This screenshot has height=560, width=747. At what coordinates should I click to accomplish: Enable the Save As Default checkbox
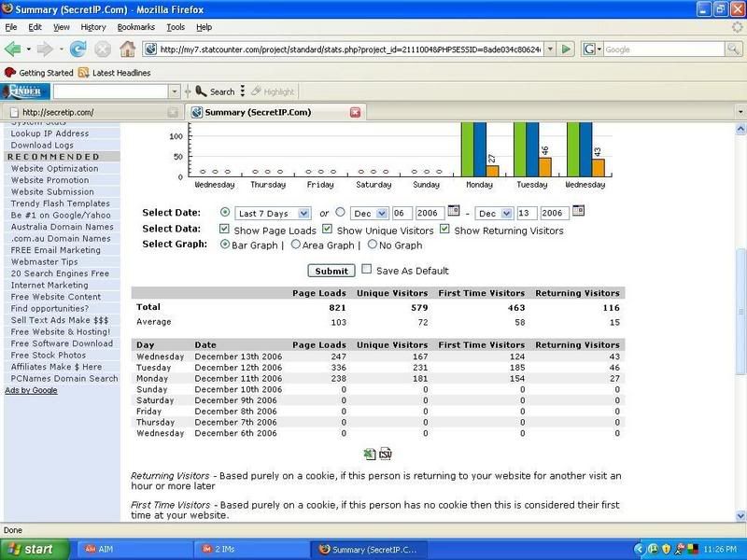pyautogui.click(x=366, y=270)
